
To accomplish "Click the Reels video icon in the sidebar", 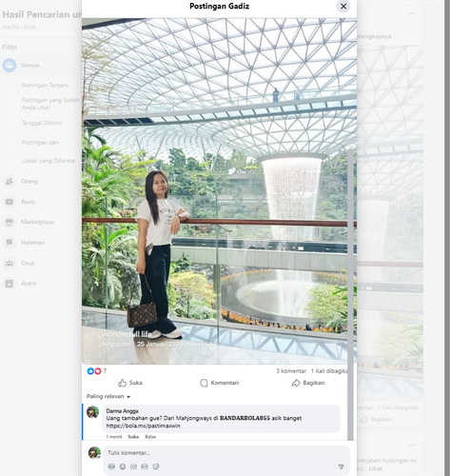I will coord(10,202).
